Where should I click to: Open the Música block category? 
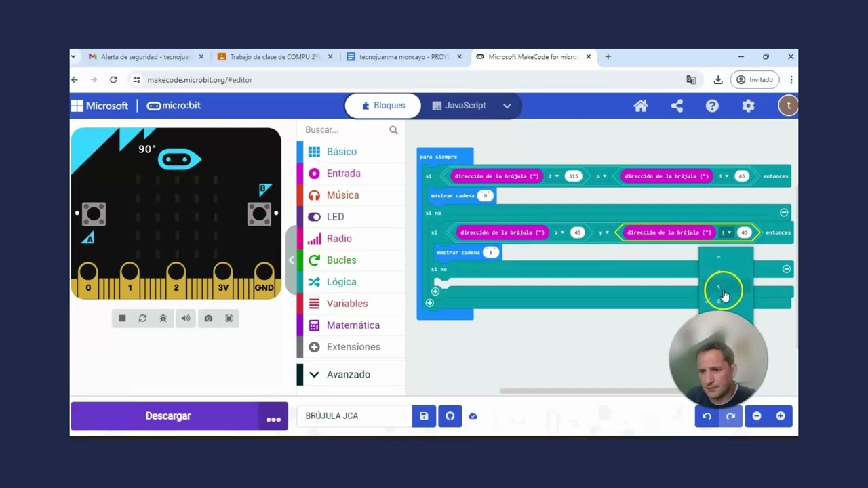click(x=351, y=195)
